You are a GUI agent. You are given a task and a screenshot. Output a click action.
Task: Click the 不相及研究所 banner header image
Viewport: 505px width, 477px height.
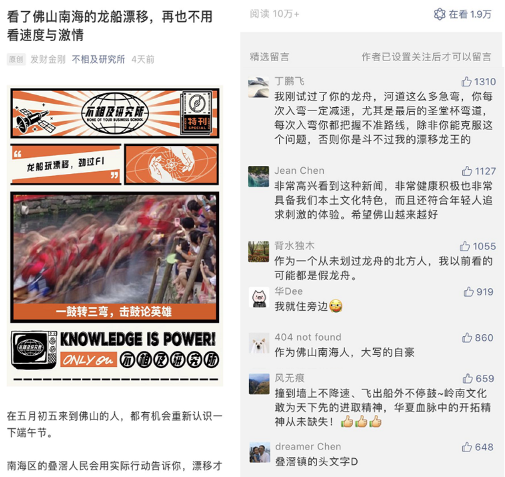115,113
